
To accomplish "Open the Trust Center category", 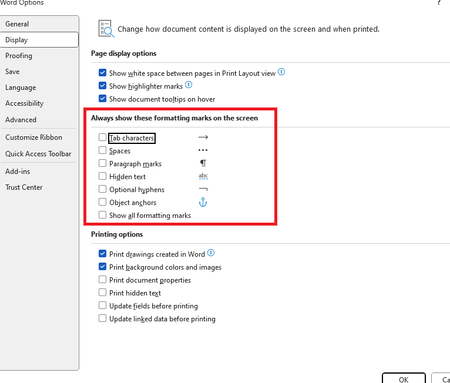I will coord(39,187).
